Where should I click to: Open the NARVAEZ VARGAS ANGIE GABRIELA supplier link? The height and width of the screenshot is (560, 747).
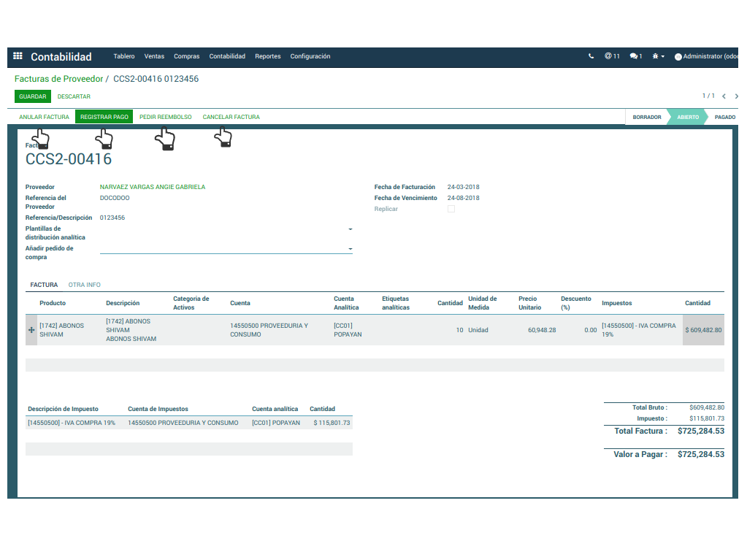coord(153,187)
